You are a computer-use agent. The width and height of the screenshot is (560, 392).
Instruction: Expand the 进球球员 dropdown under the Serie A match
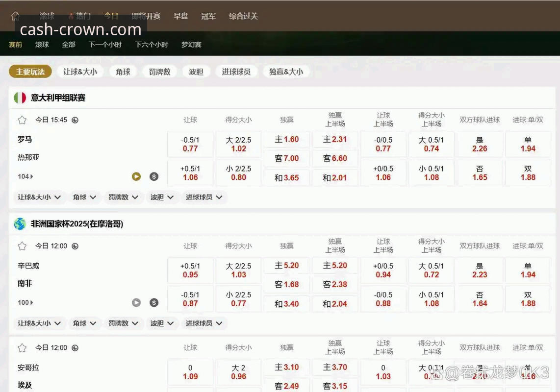(204, 197)
